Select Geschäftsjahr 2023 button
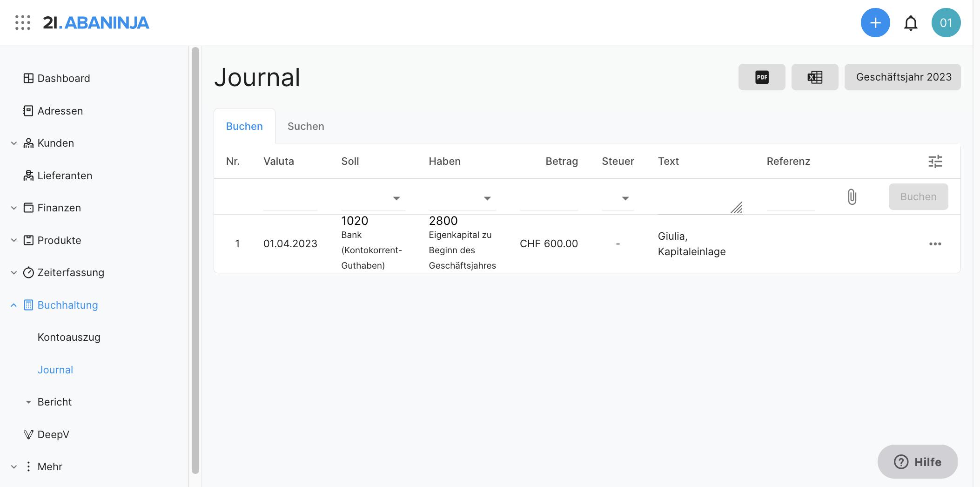 click(902, 77)
